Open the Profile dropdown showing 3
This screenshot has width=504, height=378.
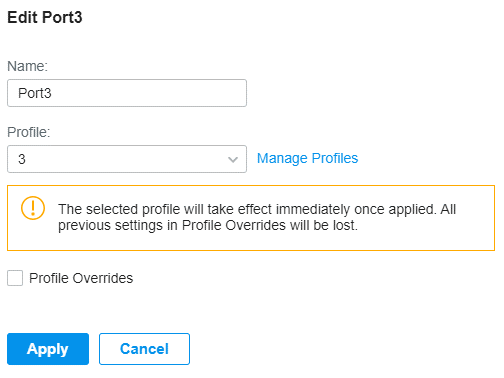point(127,159)
